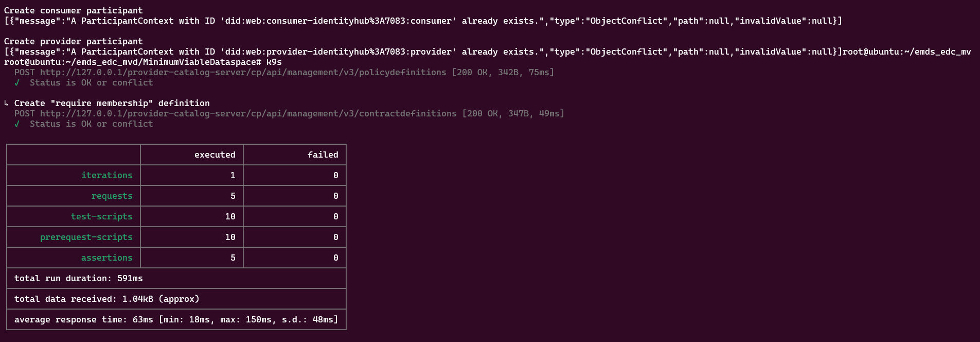Screen dimensions: 980x342
Task: Click the "failed" column header
Action: pyautogui.click(x=323, y=155)
